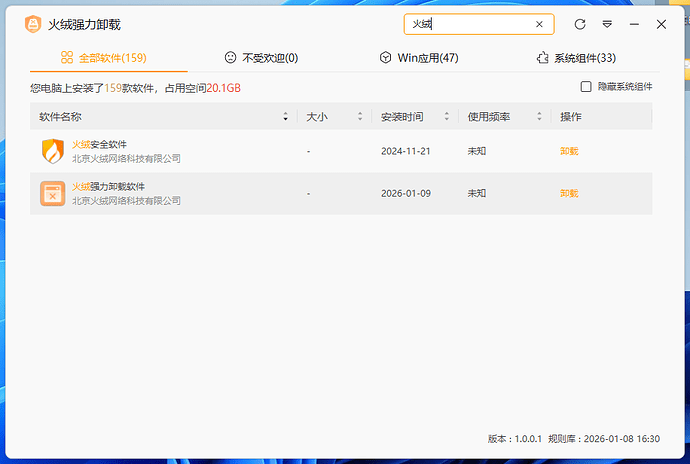Select the 火绒强力卸载软件 name text
Viewport: 690px width, 464px height.
click(108, 187)
